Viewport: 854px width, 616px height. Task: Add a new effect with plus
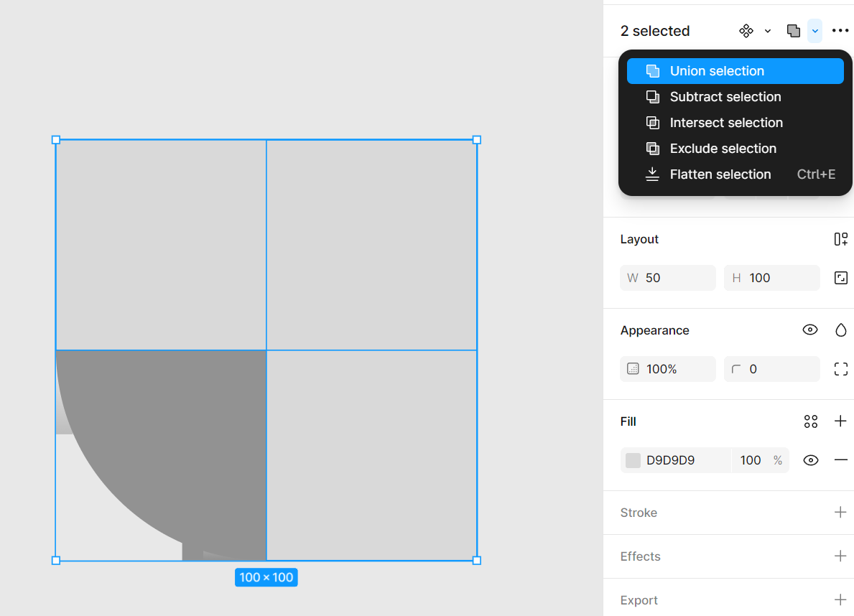click(x=840, y=556)
